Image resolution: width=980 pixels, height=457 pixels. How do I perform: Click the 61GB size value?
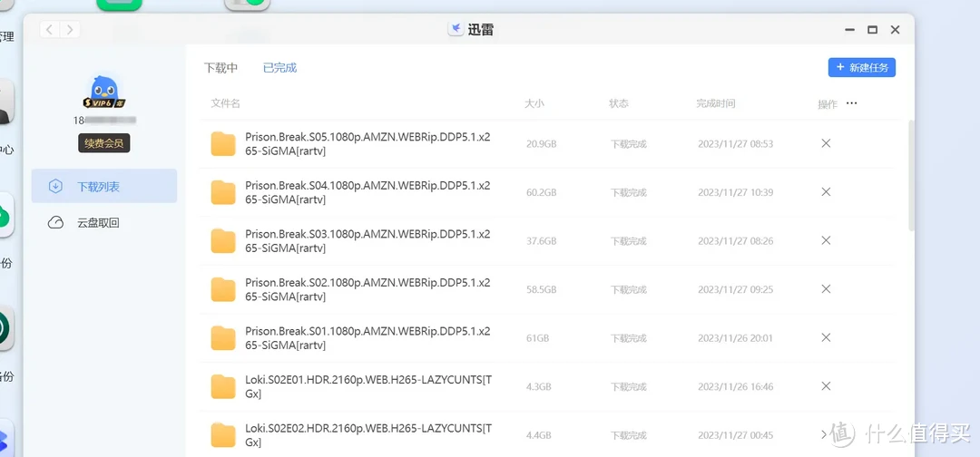click(537, 338)
